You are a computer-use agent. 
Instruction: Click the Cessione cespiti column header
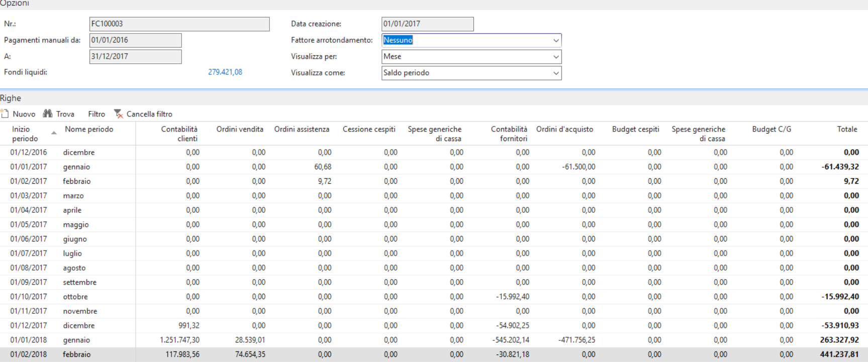point(369,129)
